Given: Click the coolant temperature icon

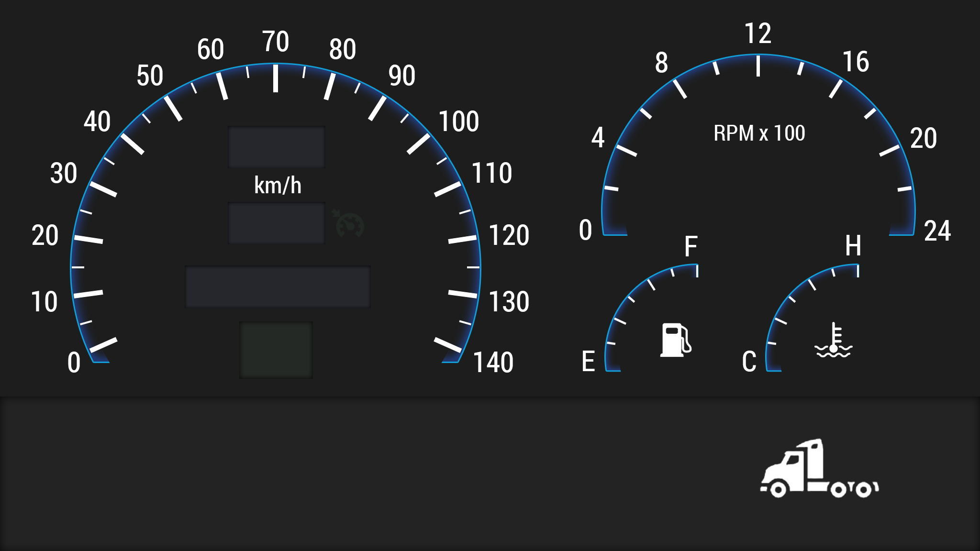Looking at the screenshot, I should click(833, 341).
